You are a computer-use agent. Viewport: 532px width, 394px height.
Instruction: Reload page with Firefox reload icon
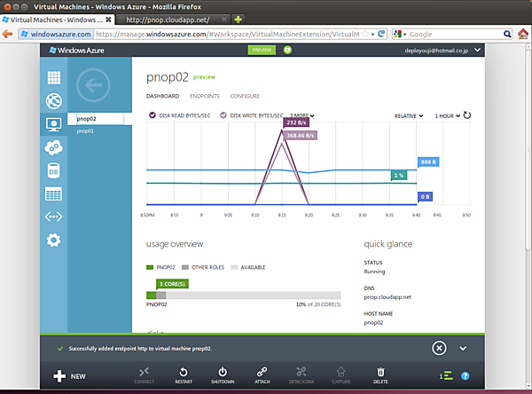click(x=381, y=34)
